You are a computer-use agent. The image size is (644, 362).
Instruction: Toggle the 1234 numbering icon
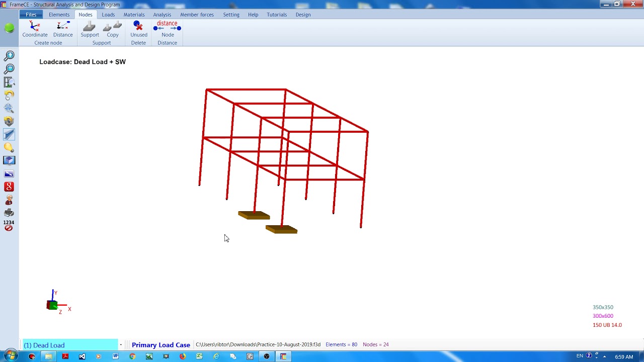click(9, 222)
